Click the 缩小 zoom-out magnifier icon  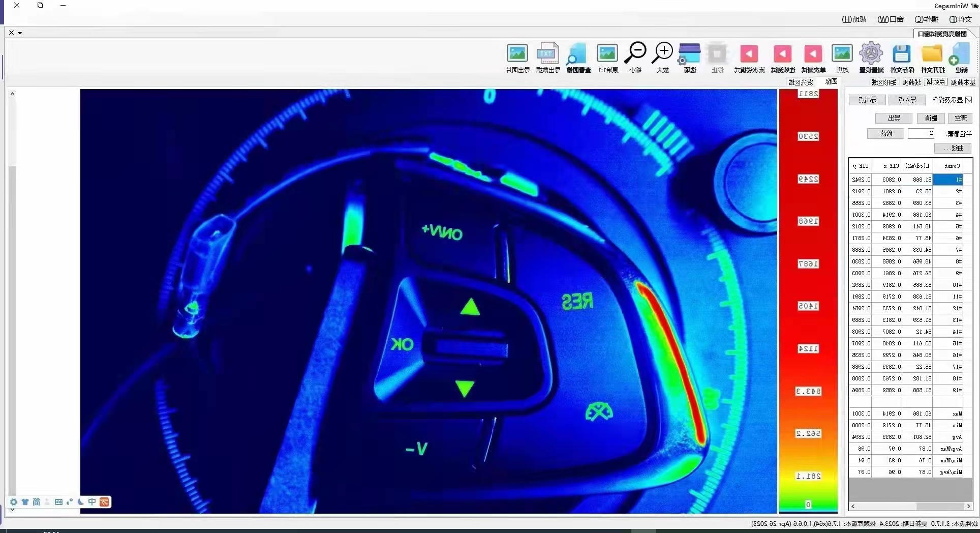tap(635, 53)
